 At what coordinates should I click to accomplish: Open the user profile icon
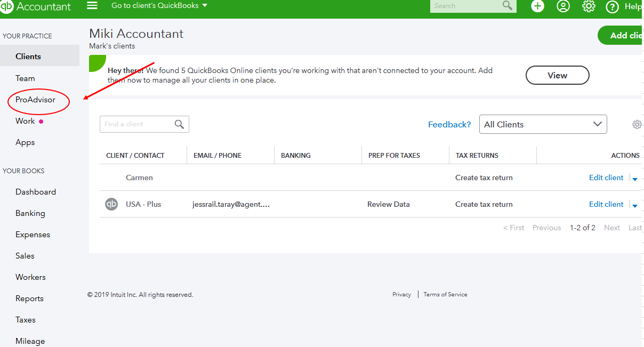563,6
